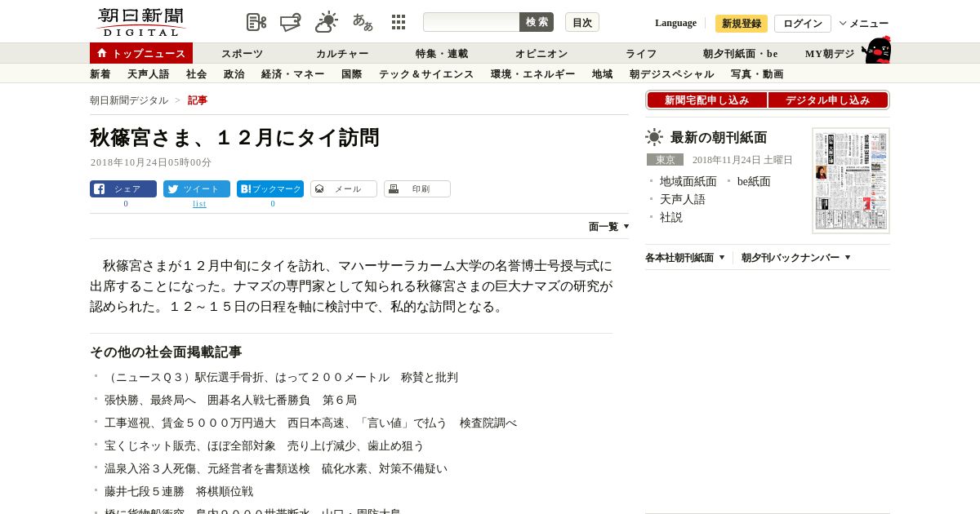Click 最新の朝刊紙面 heading

[x=719, y=137]
